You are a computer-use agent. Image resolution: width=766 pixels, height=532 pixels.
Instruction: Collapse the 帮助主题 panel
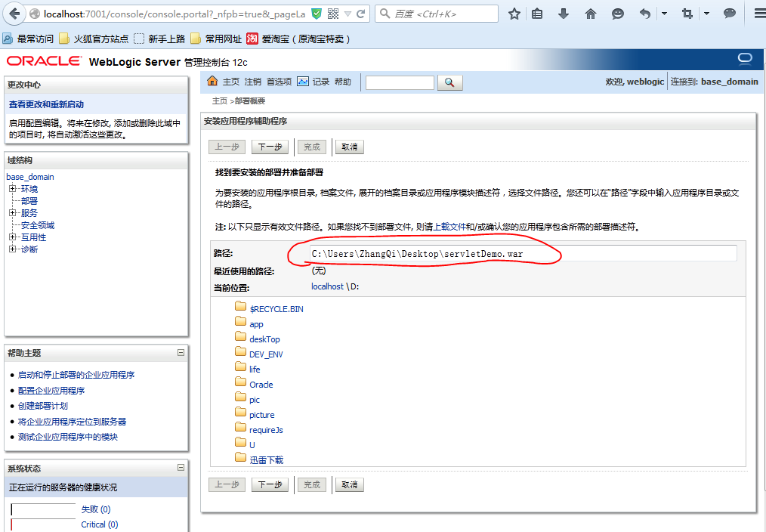coord(181,352)
